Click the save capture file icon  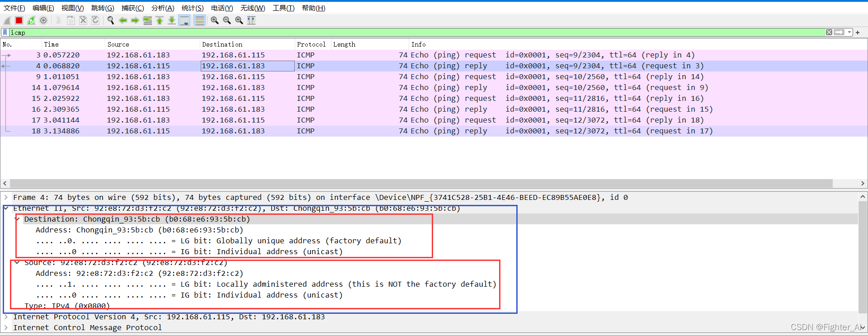tap(71, 20)
